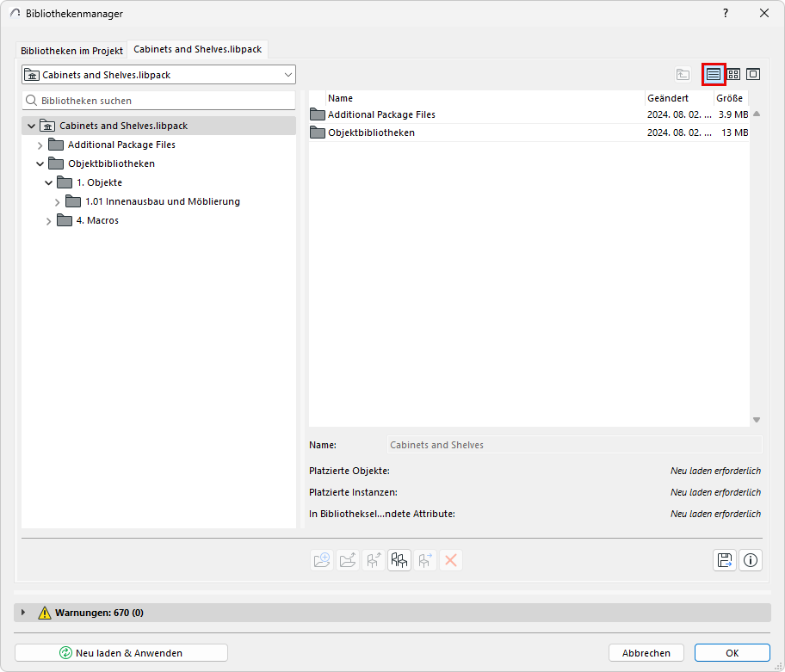
Task: Click the red X delete icon
Action: (x=450, y=560)
